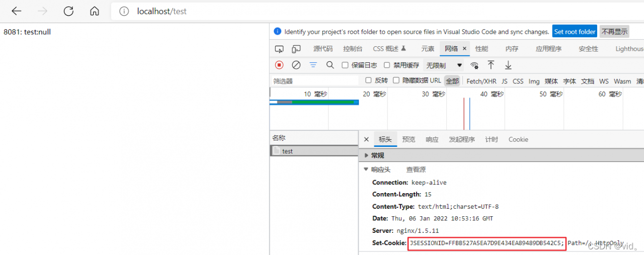Switch to 源代码 tab
644x255 pixels.
[323, 49]
